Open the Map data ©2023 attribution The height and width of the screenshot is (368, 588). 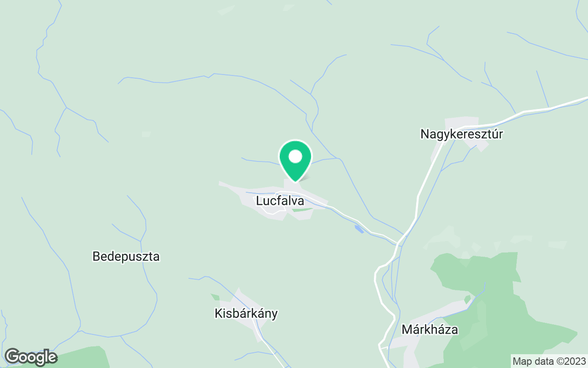coord(549,361)
